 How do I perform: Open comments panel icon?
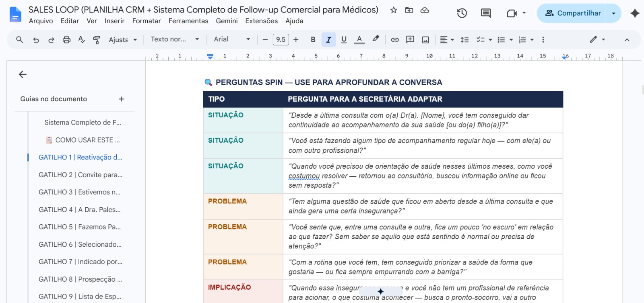coord(486,13)
